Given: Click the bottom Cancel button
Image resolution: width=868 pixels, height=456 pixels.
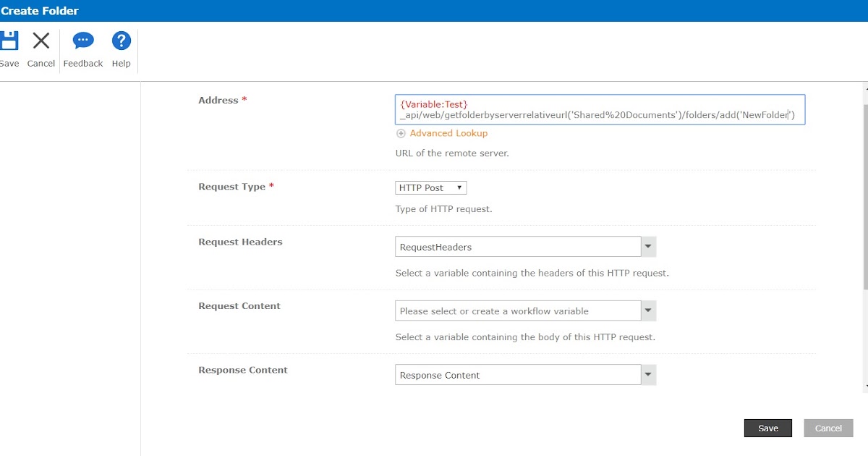Looking at the screenshot, I should click(x=827, y=428).
